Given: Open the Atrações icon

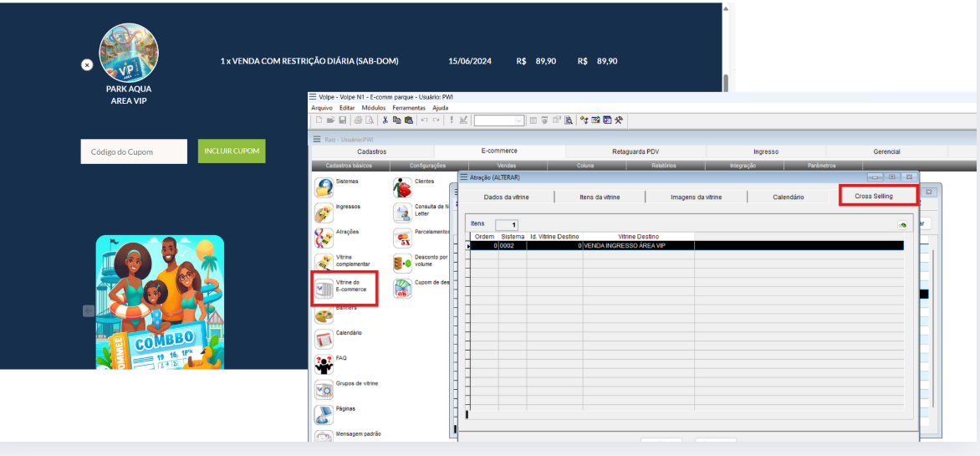Looking at the screenshot, I should point(324,238).
